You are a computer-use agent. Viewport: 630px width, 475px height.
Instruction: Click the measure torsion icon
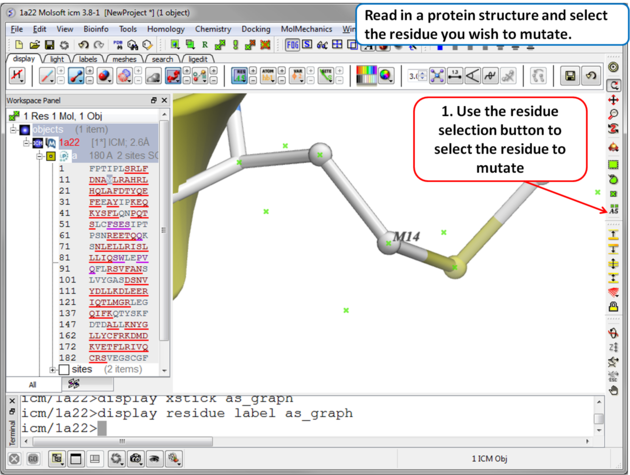tap(490, 76)
